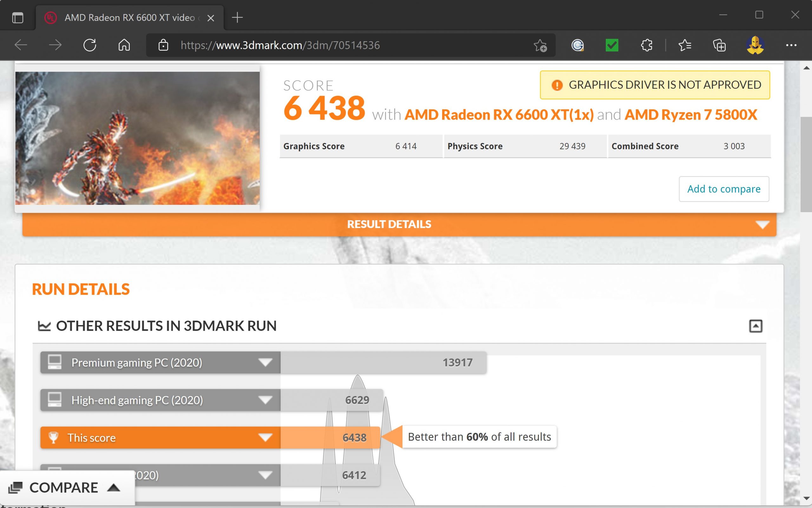The image size is (812, 508).
Task: Click the chart icon beside Other Results heading
Action: (44, 326)
